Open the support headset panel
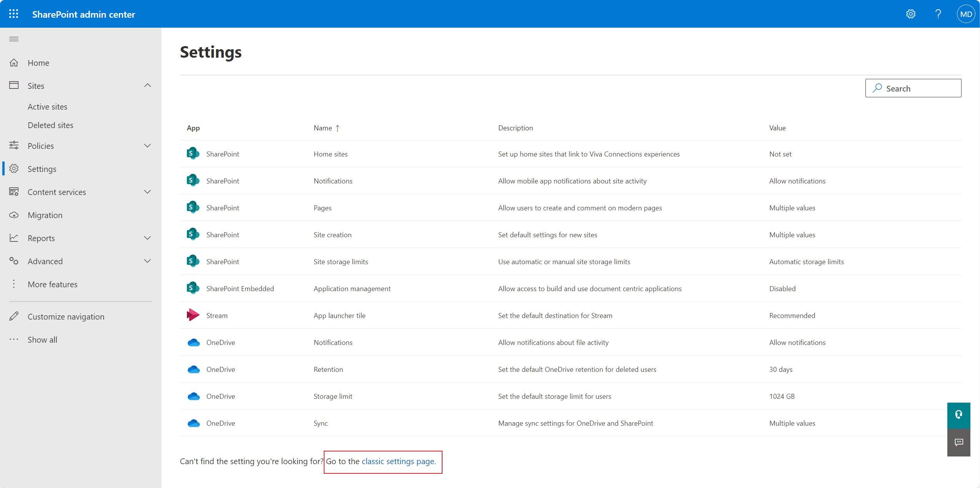The width and height of the screenshot is (980, 488). [x=958, y=415]
